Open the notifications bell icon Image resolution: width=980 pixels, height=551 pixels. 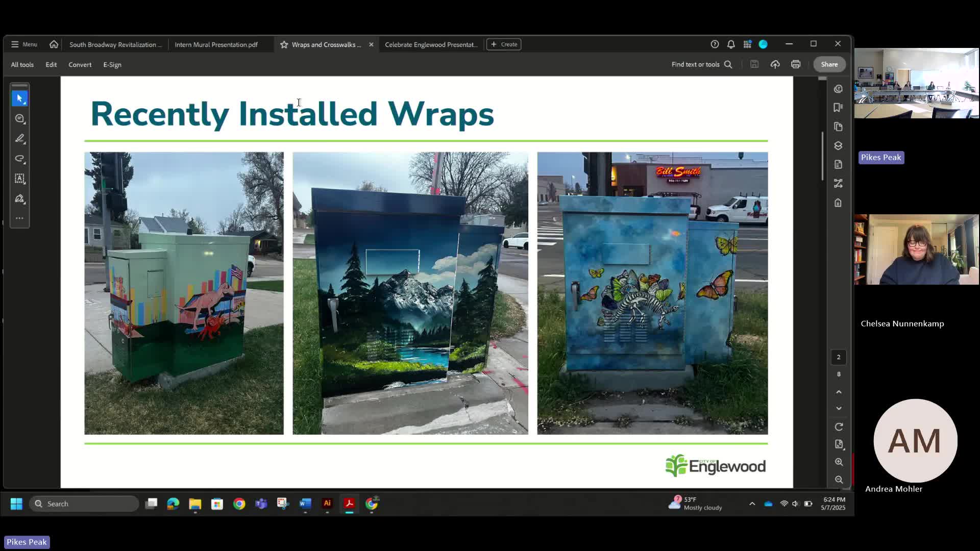pos(731,44)
